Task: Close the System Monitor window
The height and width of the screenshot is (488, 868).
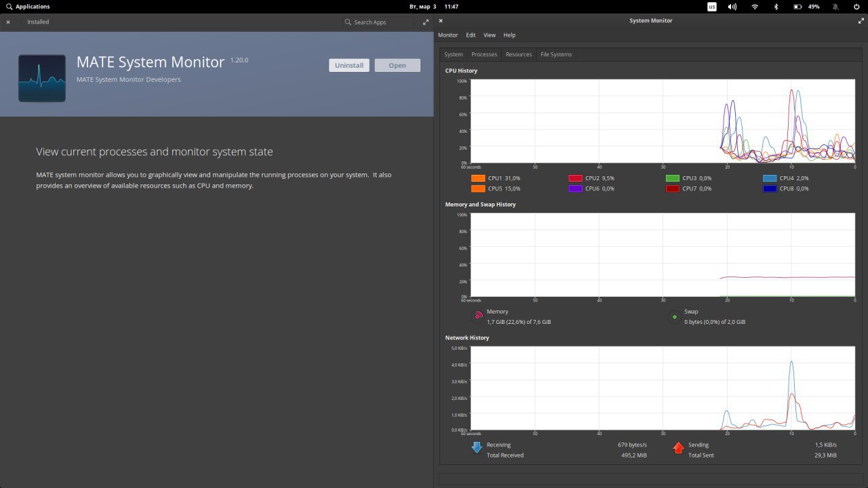Action: pyautogui.click(x=441, y=21)
